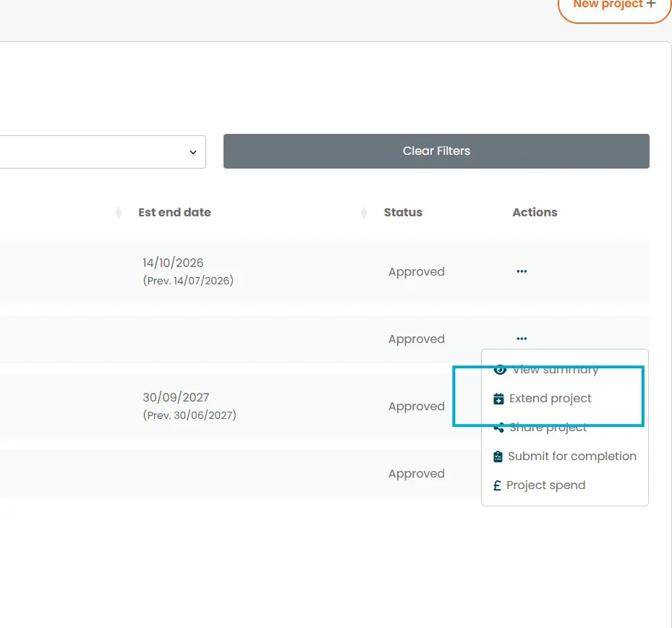672x628 pixels.
Task: Click the pound sign icon beside Project spend
Action: 497,485
